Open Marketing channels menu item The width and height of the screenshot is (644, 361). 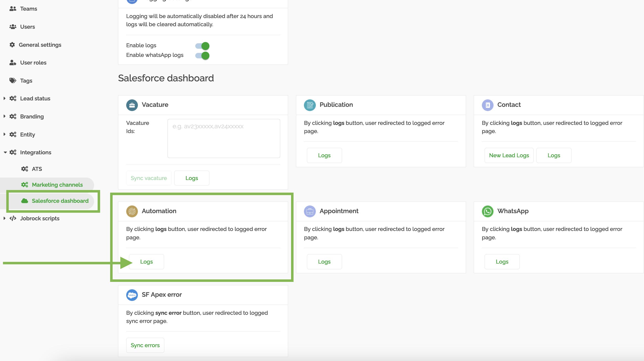pos(57,185)
